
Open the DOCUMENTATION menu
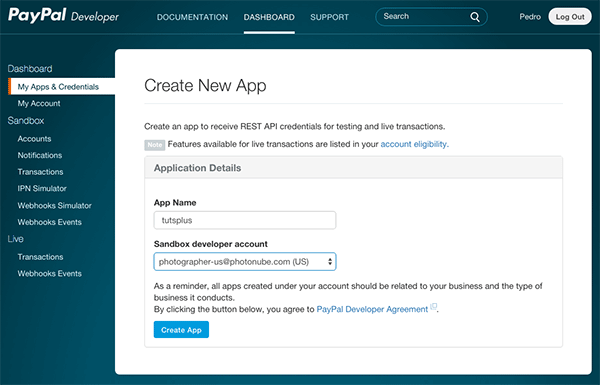192,17
